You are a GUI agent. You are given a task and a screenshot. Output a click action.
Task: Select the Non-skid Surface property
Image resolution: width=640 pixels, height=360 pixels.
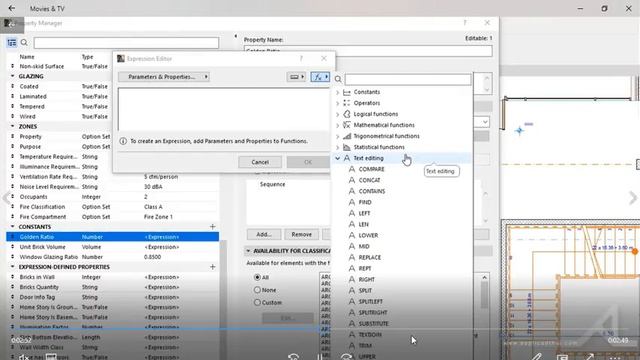60,67
